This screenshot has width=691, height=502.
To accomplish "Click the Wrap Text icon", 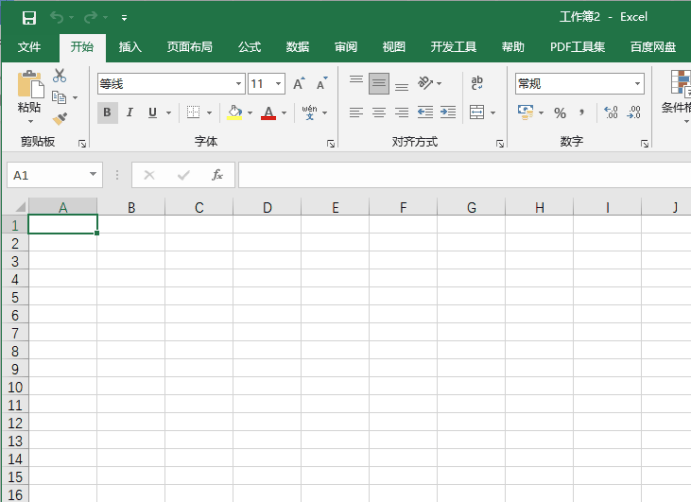I will tap(477, 83).
